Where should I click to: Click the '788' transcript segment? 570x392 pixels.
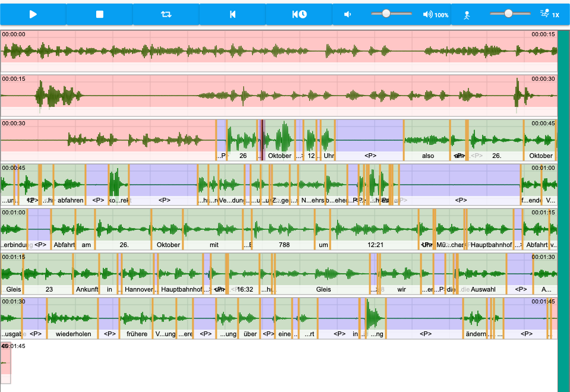[284, 245]
